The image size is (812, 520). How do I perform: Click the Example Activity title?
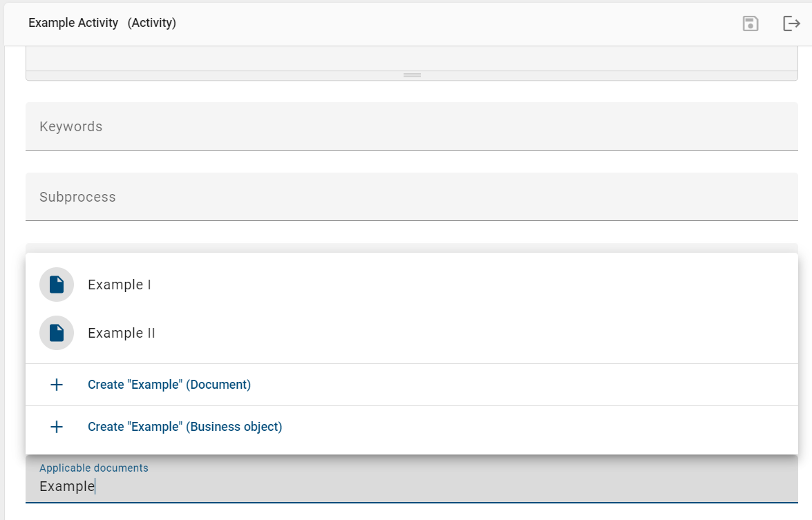tap(73, 23)
